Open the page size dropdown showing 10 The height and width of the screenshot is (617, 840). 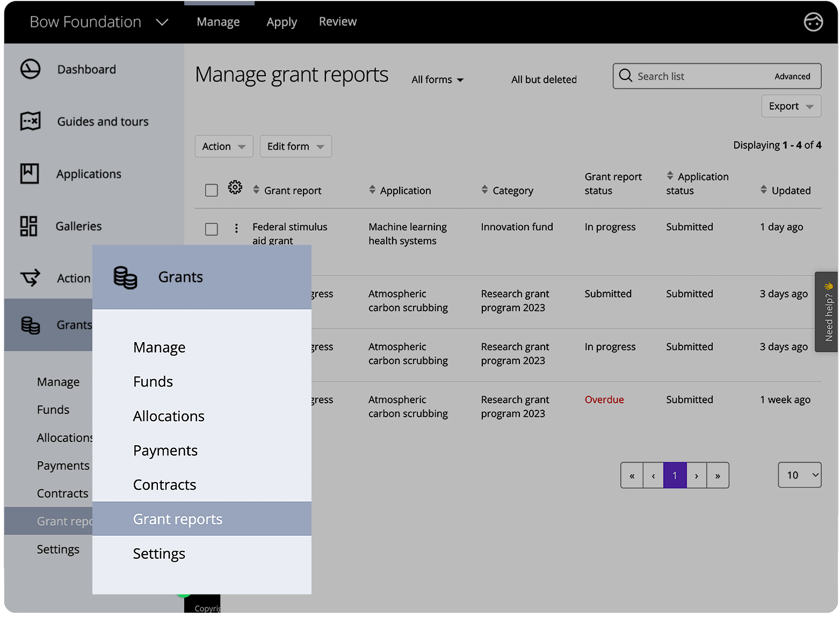pos(799,475)
